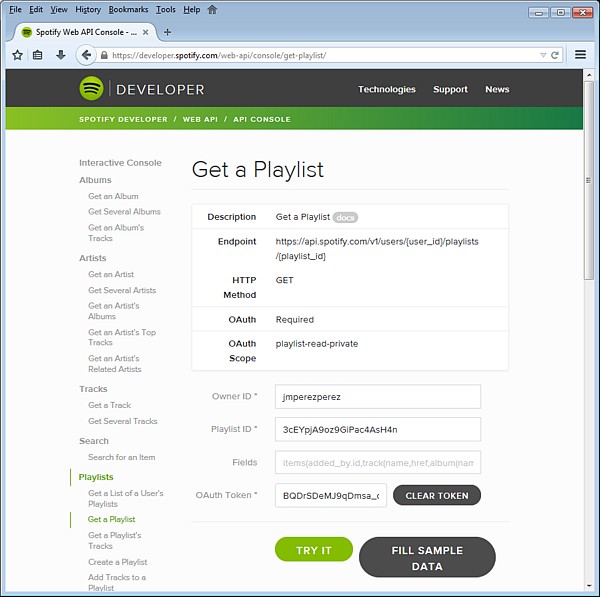The image size is (600, 597).
Task: Open the bookmarks list icon
Action: [x=38, y=55]
